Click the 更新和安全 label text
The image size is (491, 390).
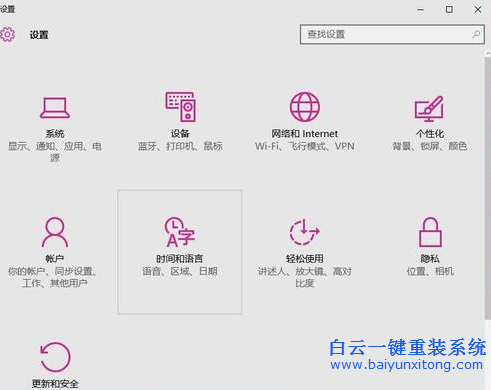[x=55, y=384]
